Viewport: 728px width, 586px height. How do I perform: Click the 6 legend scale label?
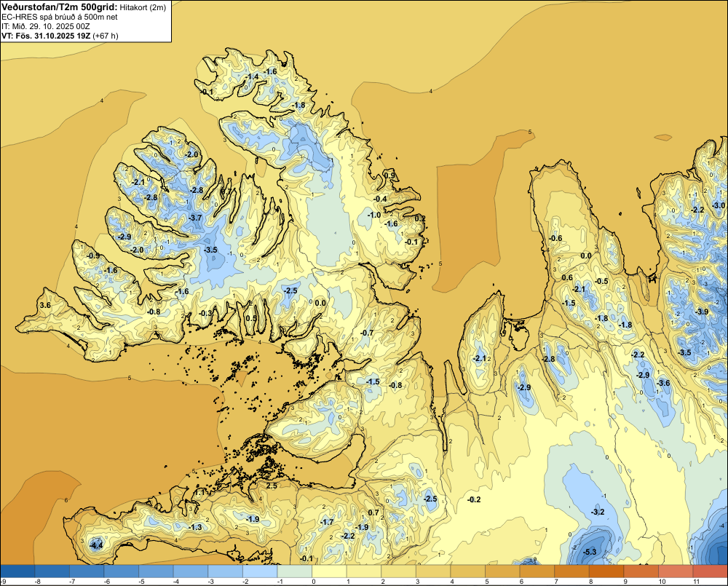[x=521, y=582]
